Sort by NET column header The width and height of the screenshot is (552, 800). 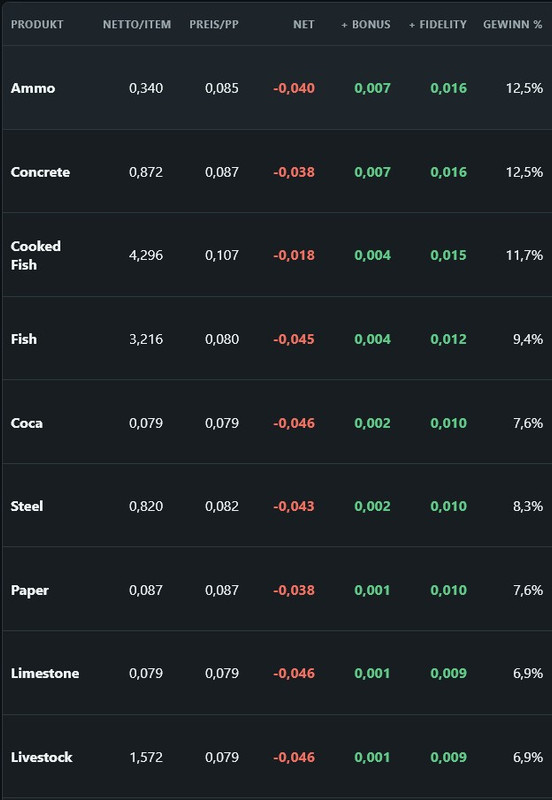click(x=304, y=24)
